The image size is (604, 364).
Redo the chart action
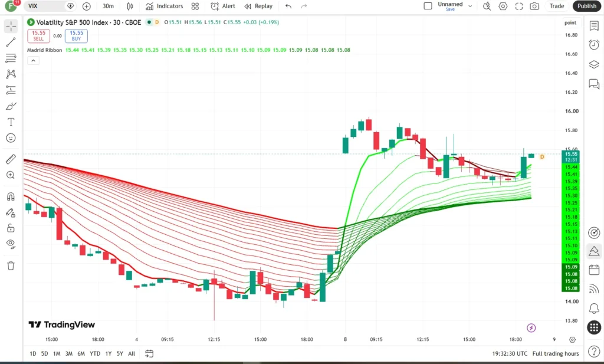pyautogui.click(x=304, y=6)
